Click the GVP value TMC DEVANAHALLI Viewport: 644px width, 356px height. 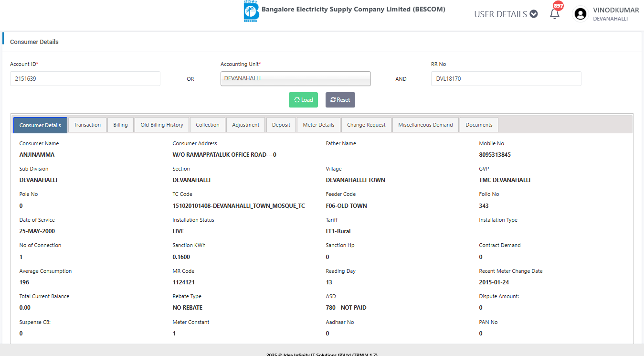[x=505, y=180]
